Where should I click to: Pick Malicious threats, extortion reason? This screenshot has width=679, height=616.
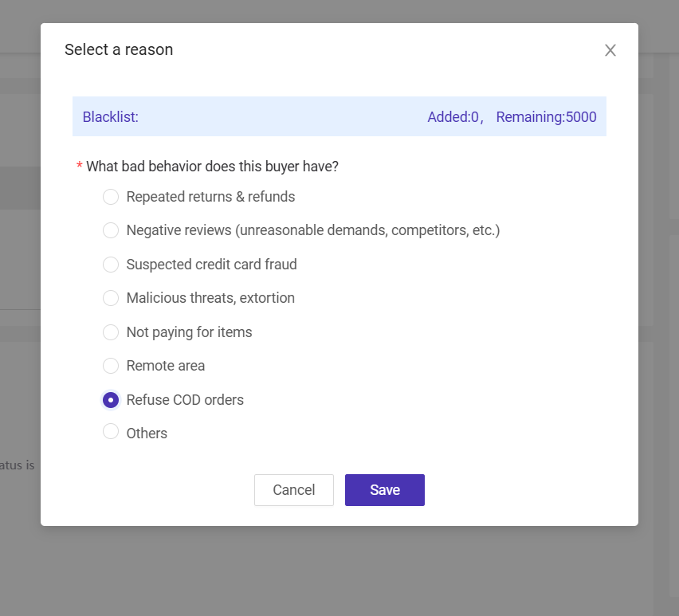pos(111,298)
